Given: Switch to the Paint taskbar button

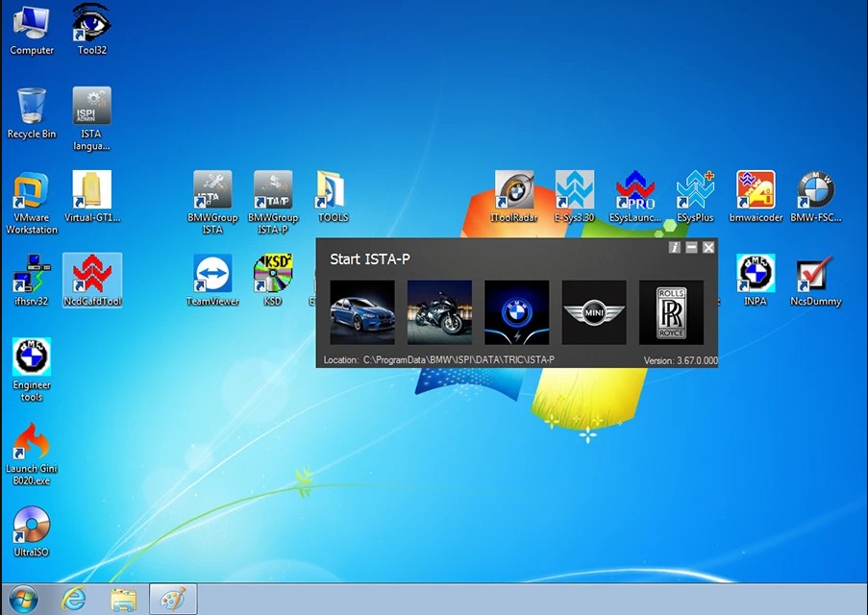Looking at the screenshot, I should pyautogui.click(x=173, y=600).
